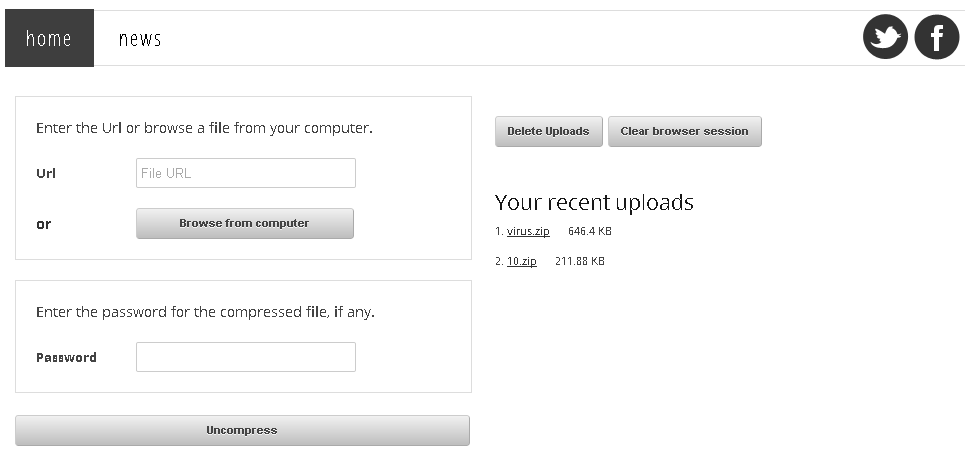This screenshot has width=976, height=455.
Task: Click the 211.88 KB file size text
Action: tap(580, 261)
